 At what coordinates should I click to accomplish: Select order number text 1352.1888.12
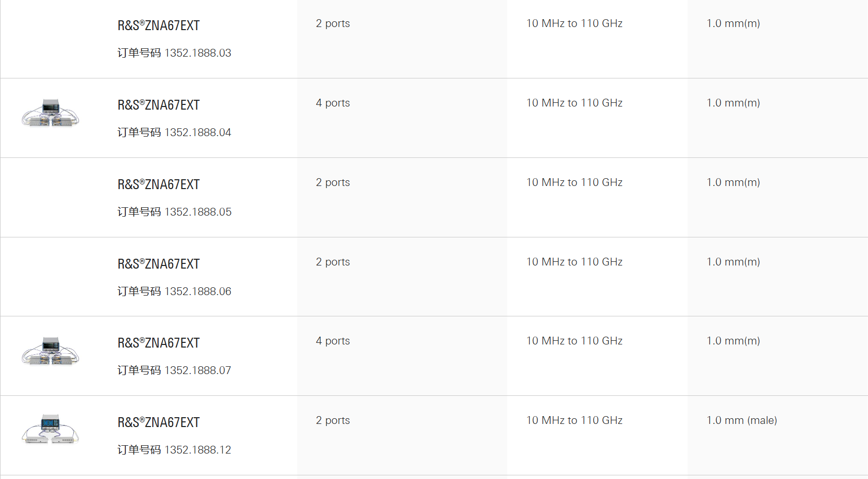click(198, 450)
